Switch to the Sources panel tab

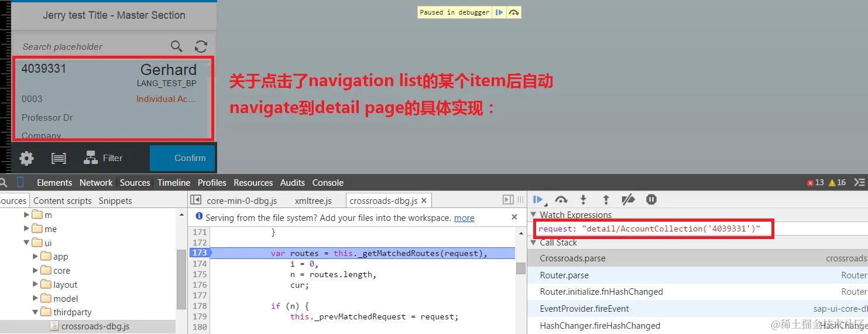[x=135, y=183]
